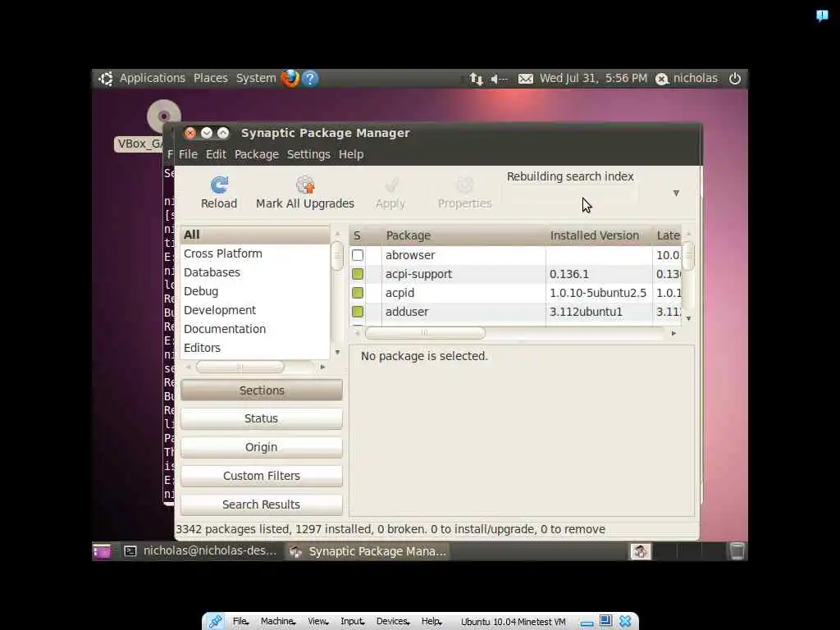Minimize the VirtualBox VM mini toolbar
Viewport: 840px width, 630px height.
tap(587, 623)
